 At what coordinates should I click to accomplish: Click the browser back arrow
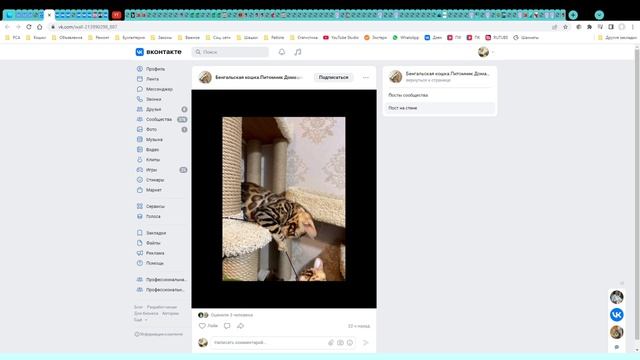[x=7, y=27]
